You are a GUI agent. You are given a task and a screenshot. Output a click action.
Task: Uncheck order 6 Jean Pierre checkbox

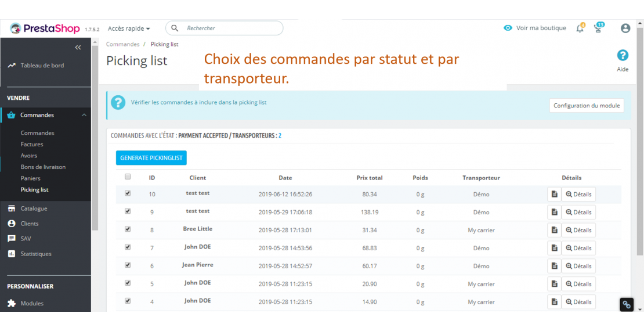tap(127, 265)
